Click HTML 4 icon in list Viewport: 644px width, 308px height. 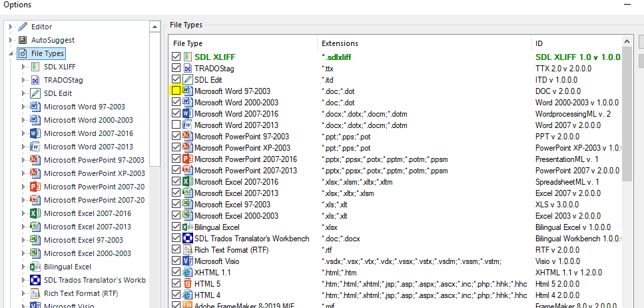click(x=188, y=295)
